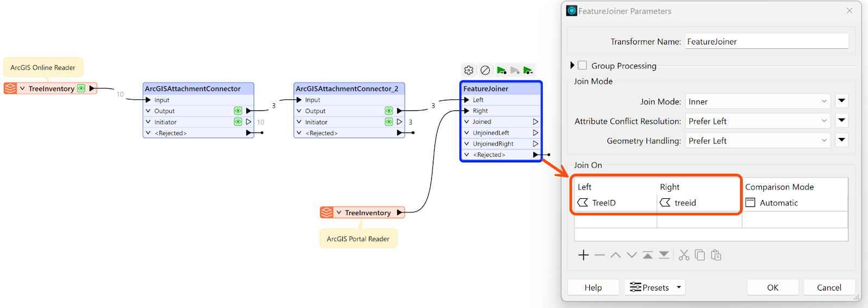Toggle the eye on ArcGISAttachmentConnector Initiator port

[238, 122]
